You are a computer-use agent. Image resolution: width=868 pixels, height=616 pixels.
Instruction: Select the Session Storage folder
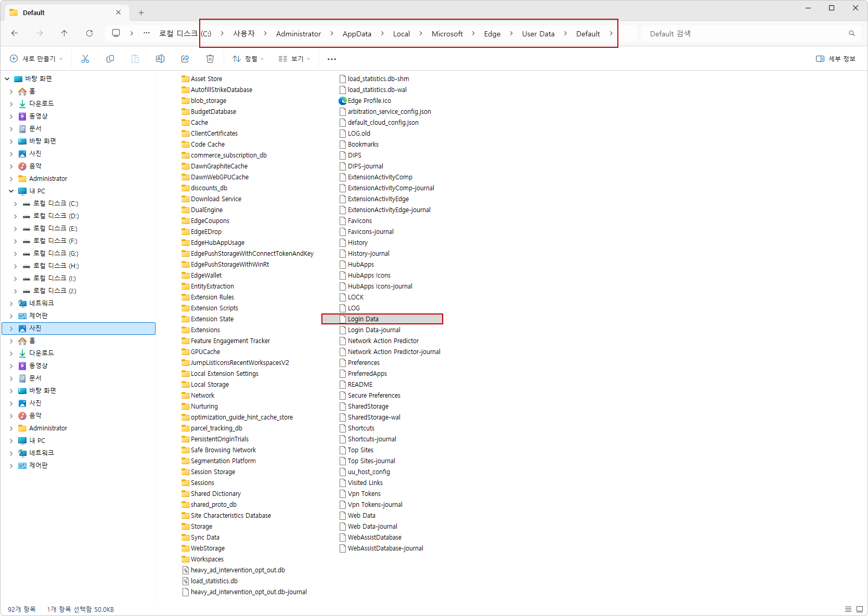click(208, 472)
